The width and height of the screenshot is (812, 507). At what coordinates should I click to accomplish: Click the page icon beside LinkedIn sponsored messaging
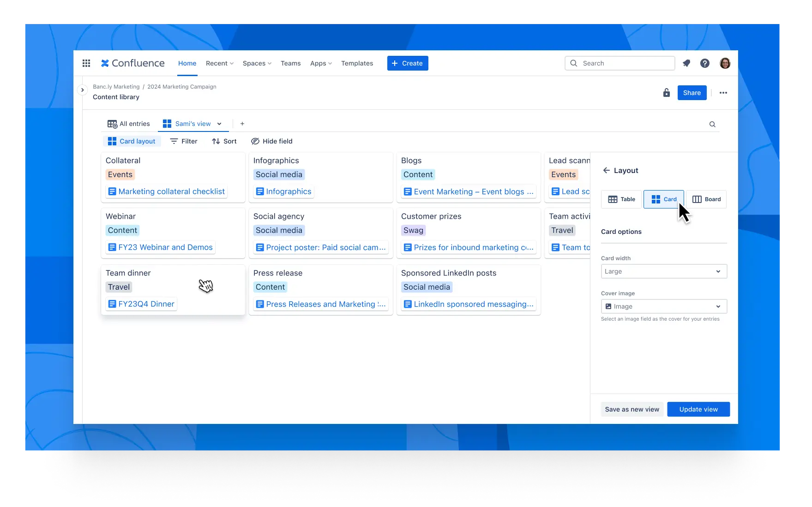tap(408, 304)
